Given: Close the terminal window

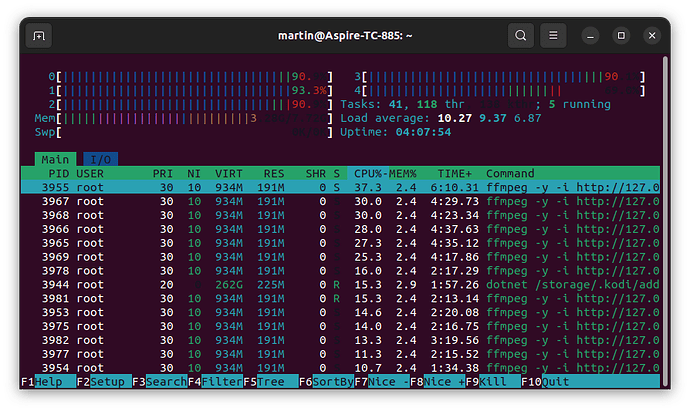Looking at the screenshot, I should point(651,36).
